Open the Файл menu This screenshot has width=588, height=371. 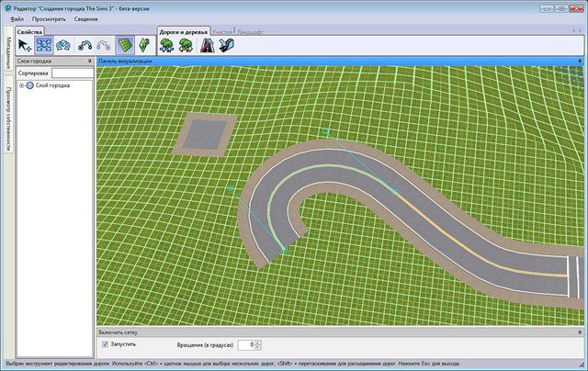(x=17, y=18)
